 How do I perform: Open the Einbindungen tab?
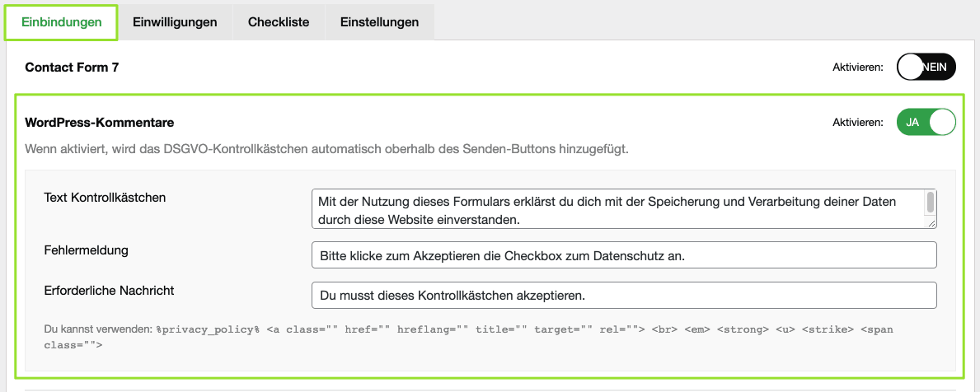[x=61, y=22]
